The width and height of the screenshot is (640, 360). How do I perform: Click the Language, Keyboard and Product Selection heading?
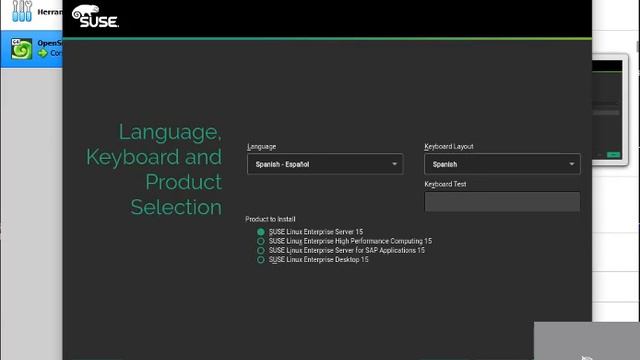click(154, 169)
